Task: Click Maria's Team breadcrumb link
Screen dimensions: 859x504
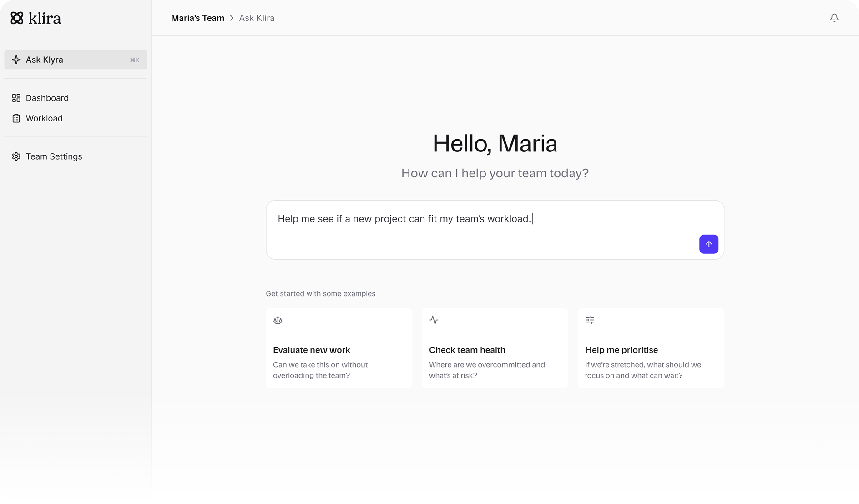Action: 197,18
